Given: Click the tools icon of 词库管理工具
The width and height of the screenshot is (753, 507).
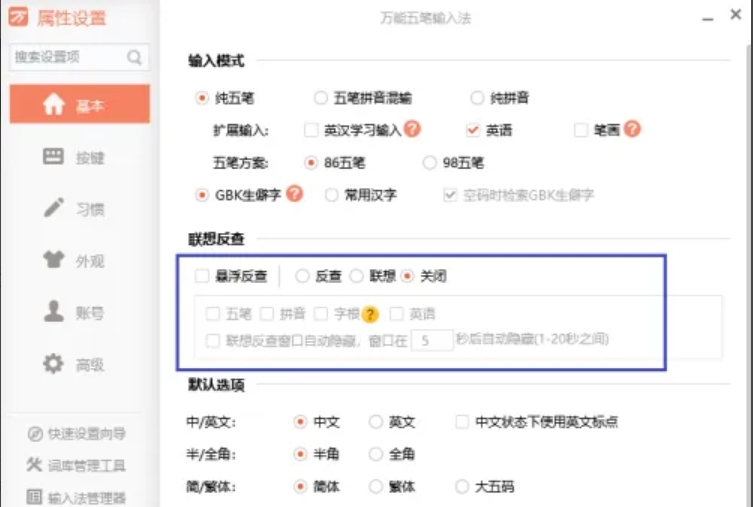Looking at the screenshot, I should tap(35, 465).
